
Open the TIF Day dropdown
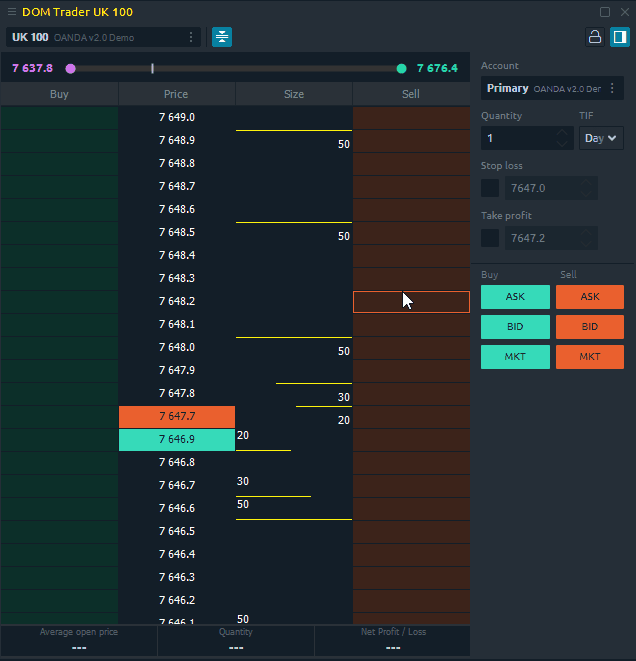click(x=601, y=138)
